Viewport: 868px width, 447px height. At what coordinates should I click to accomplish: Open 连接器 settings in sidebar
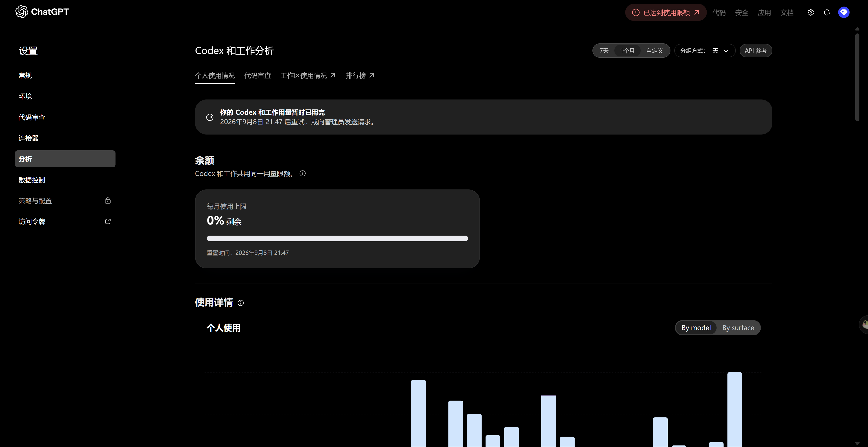coord(65,138)
